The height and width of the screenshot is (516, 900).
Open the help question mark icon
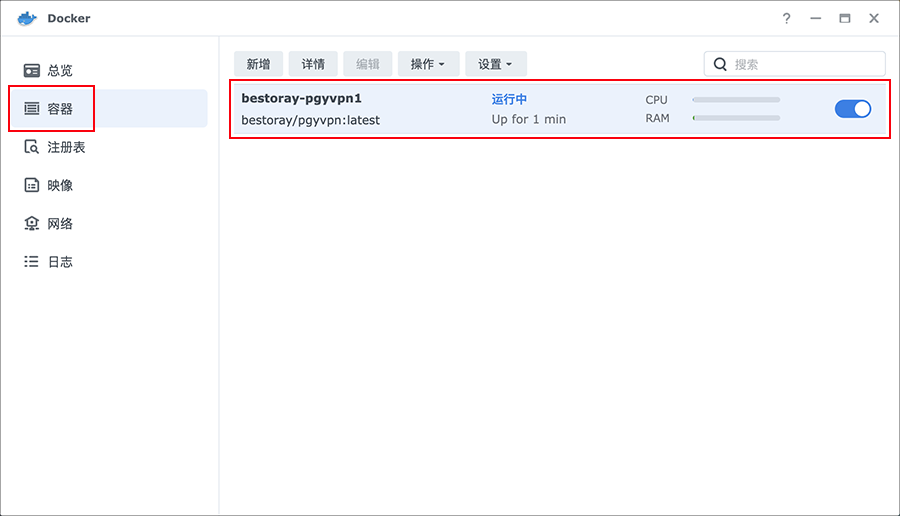pos(786,18)
